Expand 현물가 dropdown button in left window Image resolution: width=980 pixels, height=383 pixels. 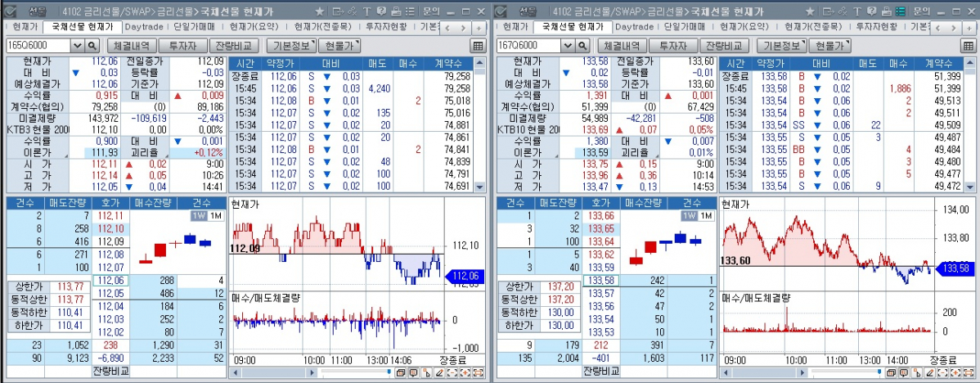pos(340,46)
